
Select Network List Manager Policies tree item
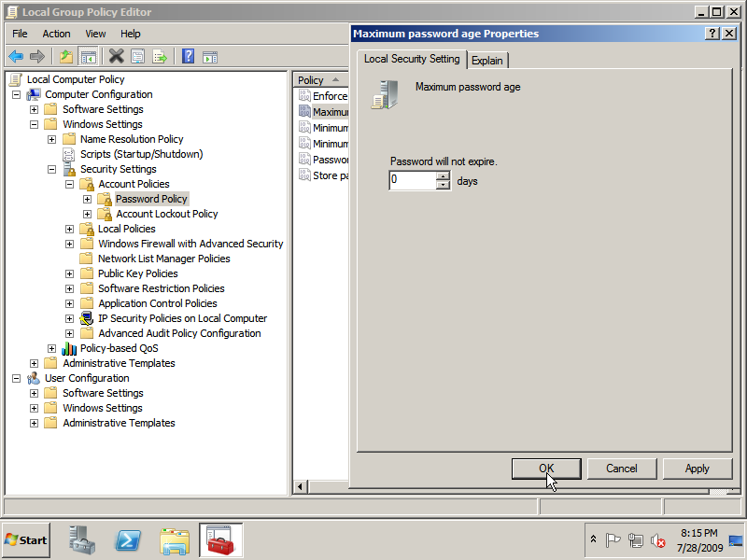tap(164, 259)
